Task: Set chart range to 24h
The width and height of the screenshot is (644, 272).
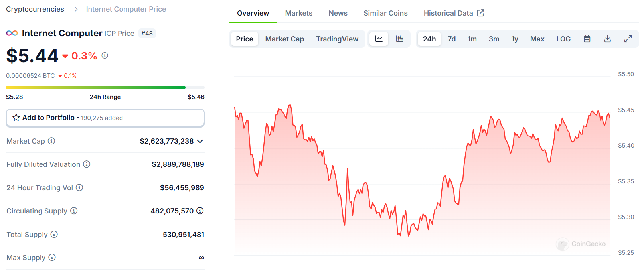Action: click(x=429, y=39)
